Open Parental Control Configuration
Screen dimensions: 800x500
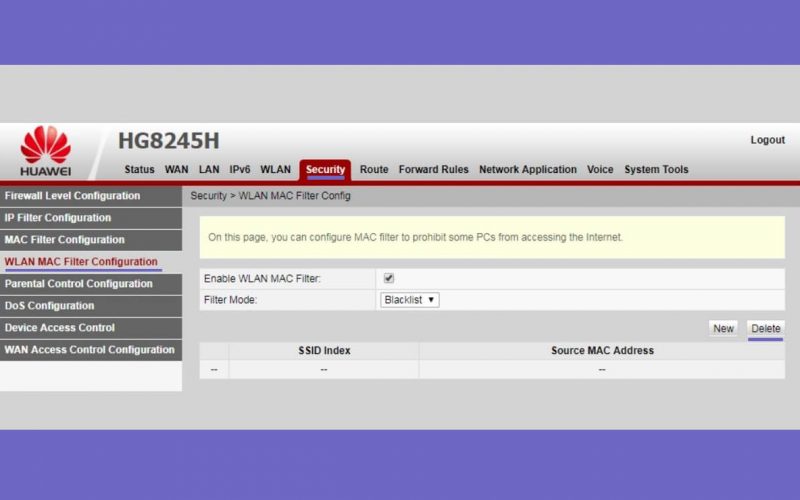tap(91, 284)
